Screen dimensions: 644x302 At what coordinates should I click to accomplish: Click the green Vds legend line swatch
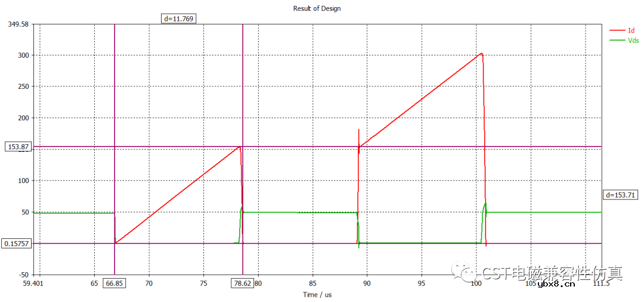pos(617,41)
